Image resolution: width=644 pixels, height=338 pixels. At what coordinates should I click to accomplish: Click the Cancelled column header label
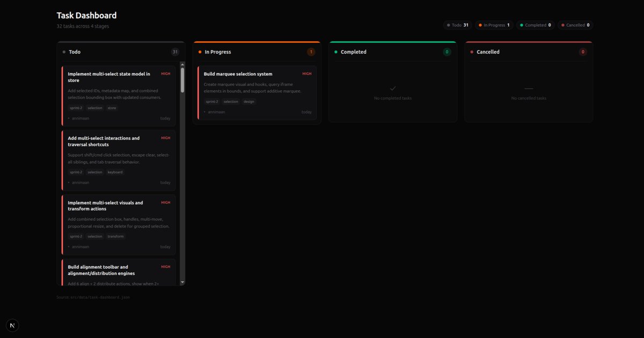point(488,52)
